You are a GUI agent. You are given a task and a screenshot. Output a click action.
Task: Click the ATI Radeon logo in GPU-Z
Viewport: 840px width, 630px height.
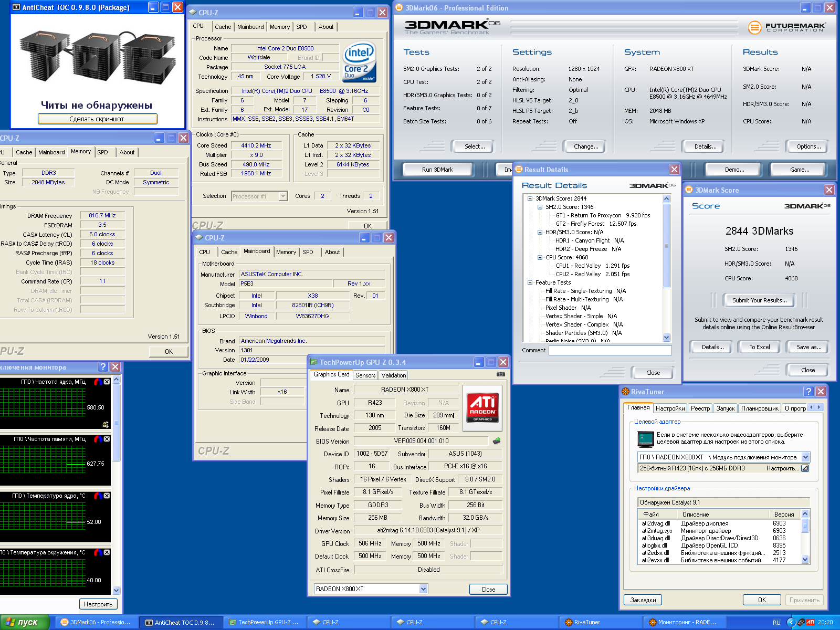[x=482, y=408]
